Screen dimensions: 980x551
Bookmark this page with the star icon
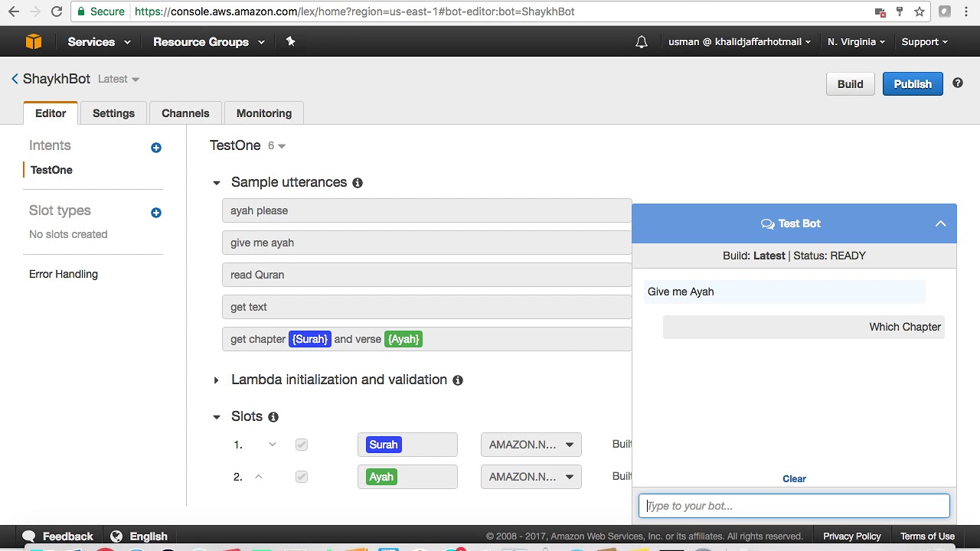coord(920,11)
